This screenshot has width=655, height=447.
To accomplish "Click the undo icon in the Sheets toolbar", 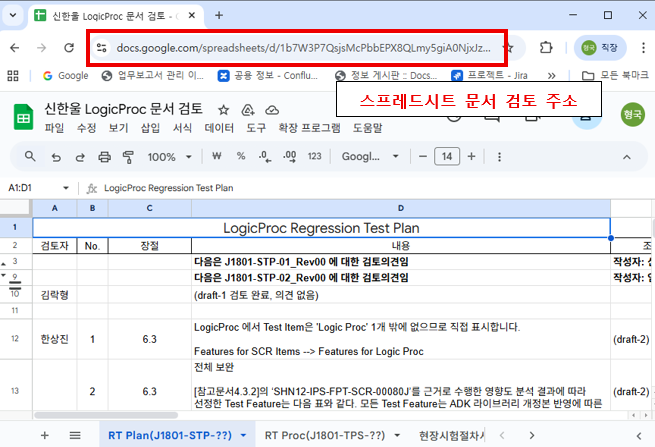I will click(x=54, y=156).
